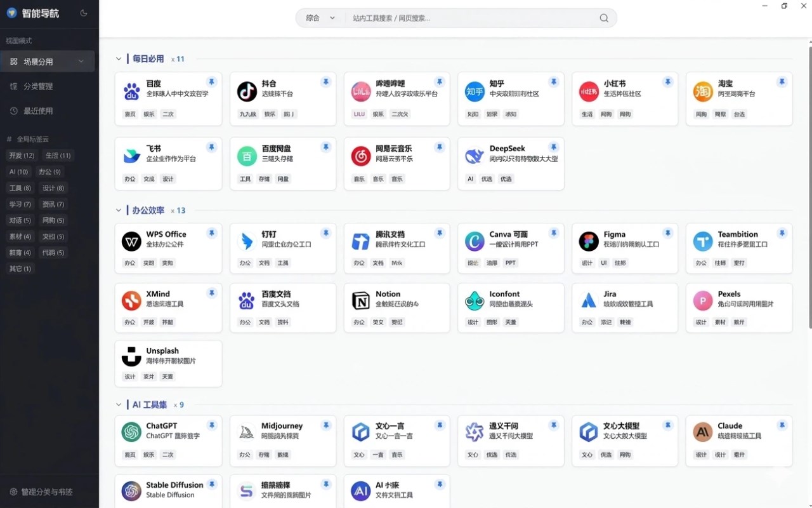The width and height of the screenshot is (812, 508).
Task: Click the Claude app icon
Action: [703, 432]
